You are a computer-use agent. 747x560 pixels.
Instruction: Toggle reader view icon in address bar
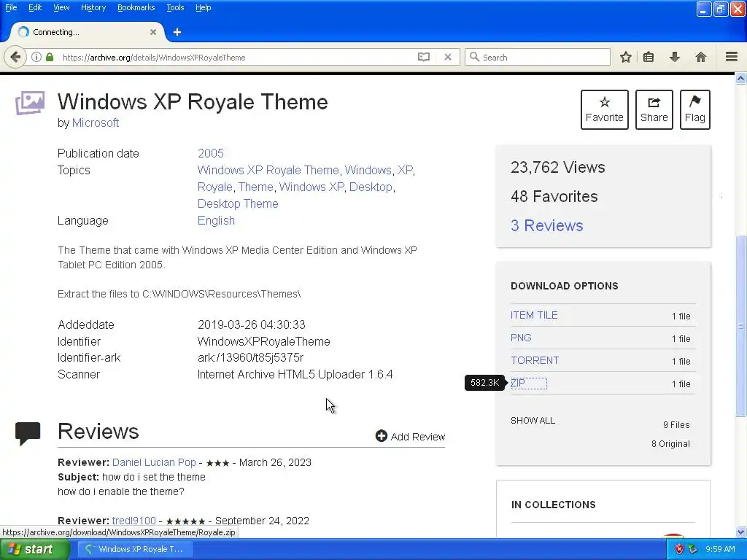coord(424,57)
